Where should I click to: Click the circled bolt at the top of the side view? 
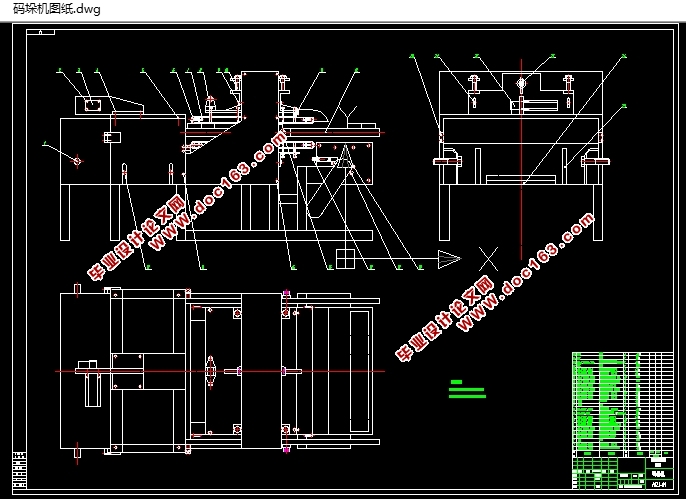tap(521, 82)
